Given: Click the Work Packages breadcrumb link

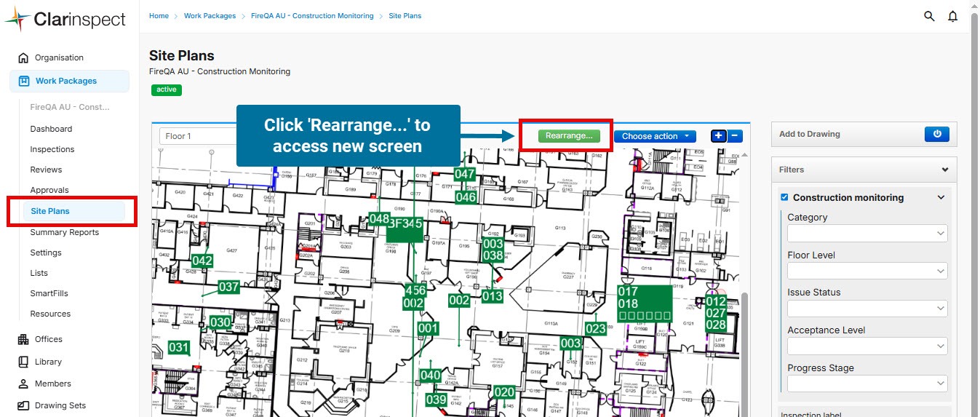Looking at the screenshot, I should pyautogui.click(x=208, y=15).
